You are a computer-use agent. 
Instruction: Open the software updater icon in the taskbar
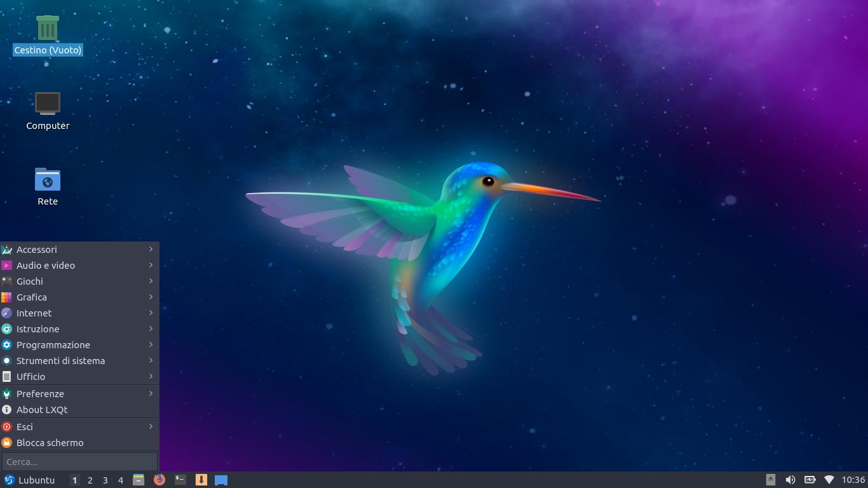pyautogui.click(x=201, y=480)
